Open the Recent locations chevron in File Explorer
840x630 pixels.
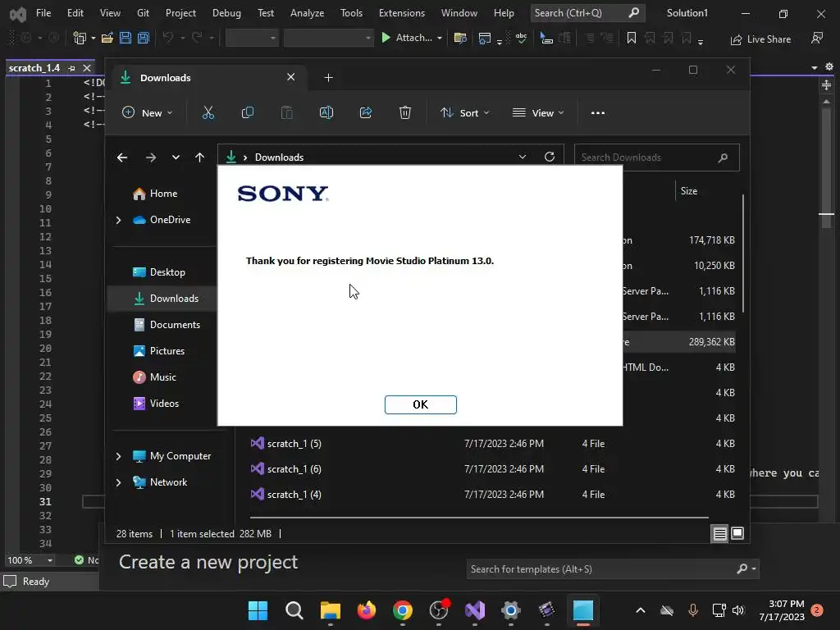(x=176, y=157)
